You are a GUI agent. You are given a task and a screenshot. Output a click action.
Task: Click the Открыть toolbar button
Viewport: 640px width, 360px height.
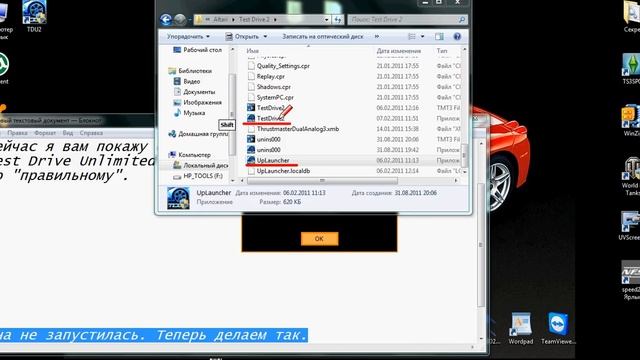pyautogui.click(x=242, y=37)
